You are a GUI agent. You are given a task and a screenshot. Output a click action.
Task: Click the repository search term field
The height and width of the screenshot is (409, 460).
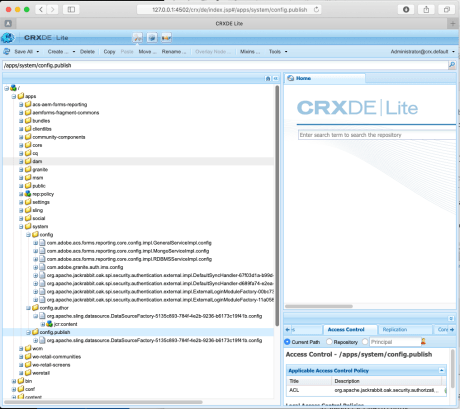377,135
